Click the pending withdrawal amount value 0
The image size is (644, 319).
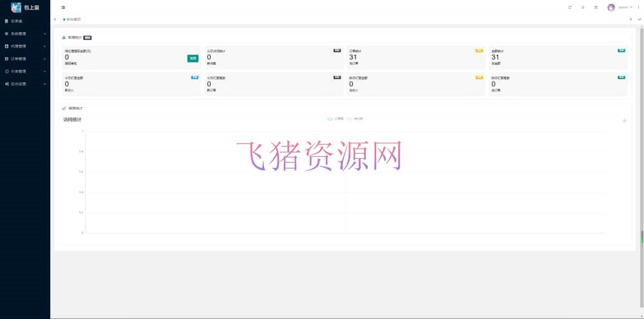[x=67, y=57]
